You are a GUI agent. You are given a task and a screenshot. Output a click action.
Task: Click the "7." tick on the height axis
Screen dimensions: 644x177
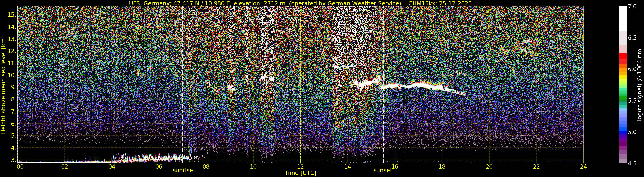13,112
